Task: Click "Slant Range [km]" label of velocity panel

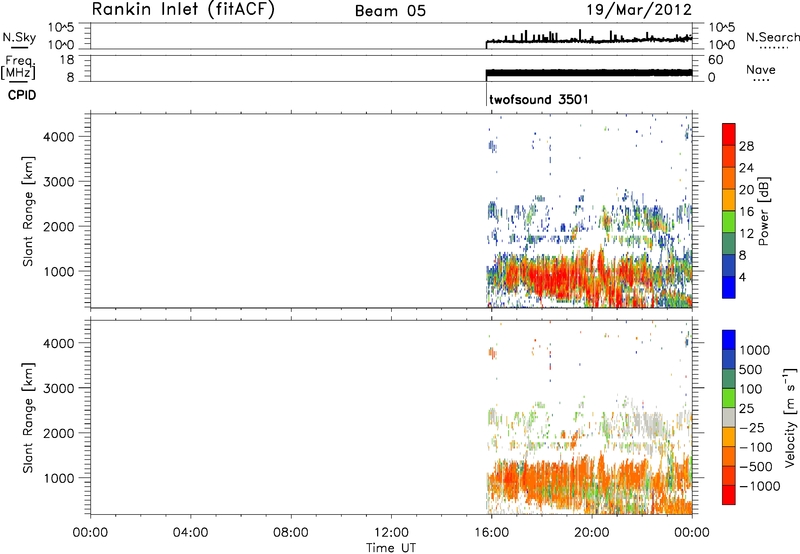Action: pos(28,418)
